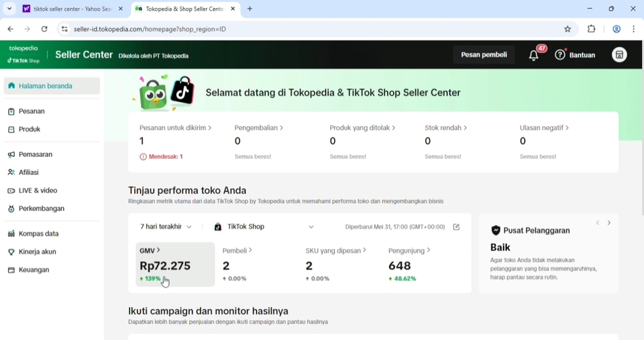
Task: Click the Pesanan clipboard icon in sidebar
Action: 11,111
